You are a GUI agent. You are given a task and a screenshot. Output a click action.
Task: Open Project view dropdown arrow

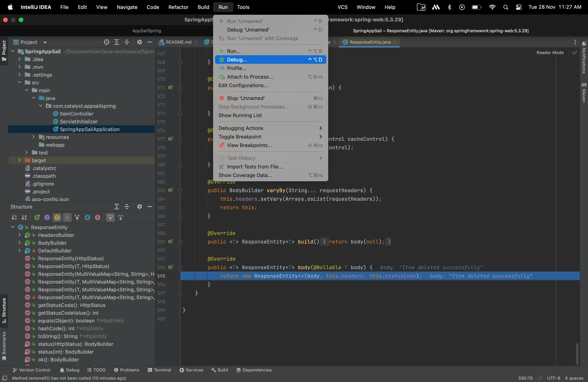pos(45,42)
